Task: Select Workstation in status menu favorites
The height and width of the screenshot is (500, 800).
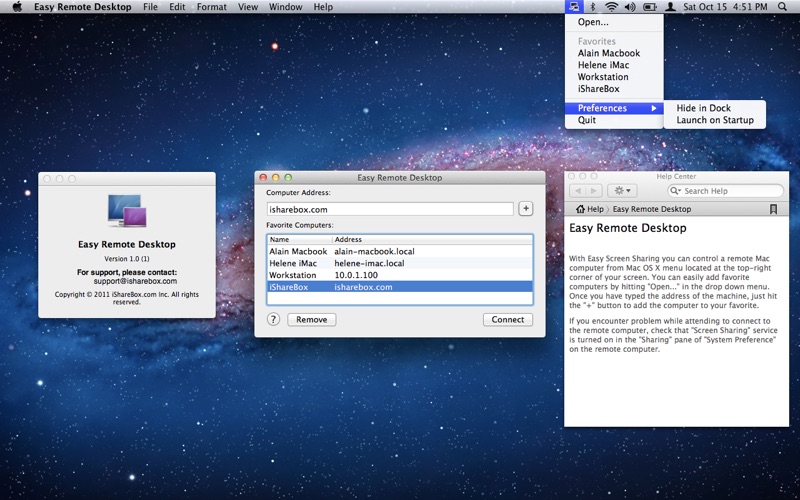Action: [x=614, y=77]
